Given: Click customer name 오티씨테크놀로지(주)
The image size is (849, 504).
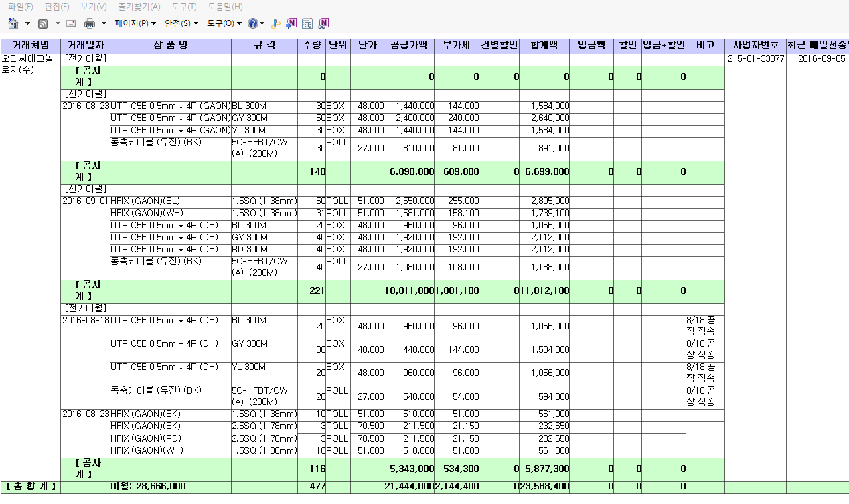Looking at the screenshot, I should (27, 64).
